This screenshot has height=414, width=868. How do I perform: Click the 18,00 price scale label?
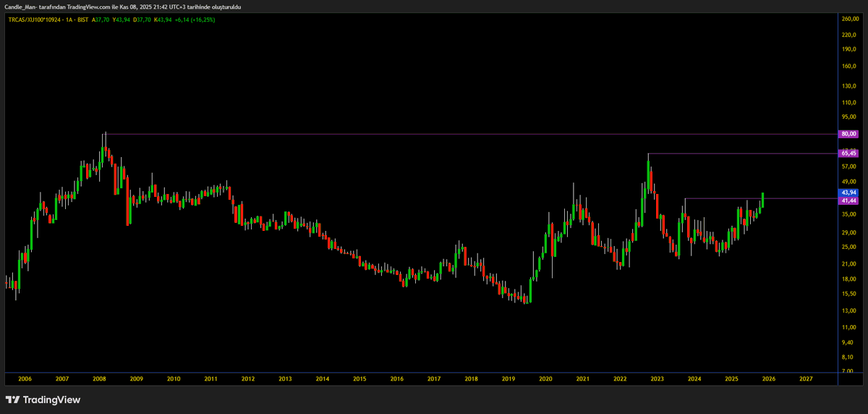pyautogui.click(x=849, y=279)
